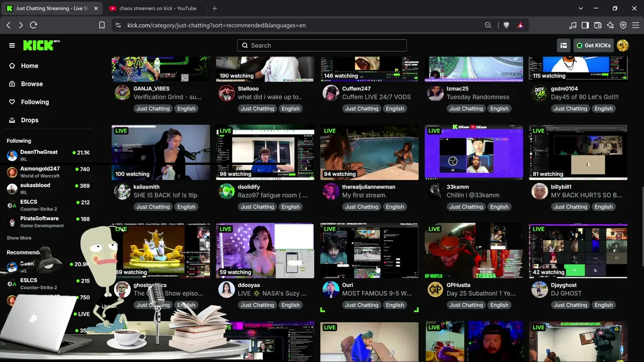Open Asmongold247 channel in Following list
The height and width of the screenshot is (362, 644).
coord(48,172)
